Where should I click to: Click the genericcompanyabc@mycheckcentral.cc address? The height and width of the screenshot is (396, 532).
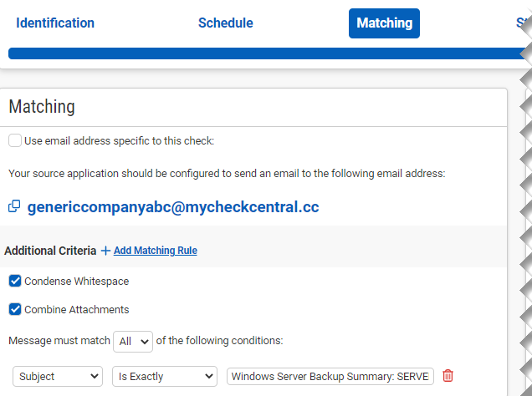(173, 206)
